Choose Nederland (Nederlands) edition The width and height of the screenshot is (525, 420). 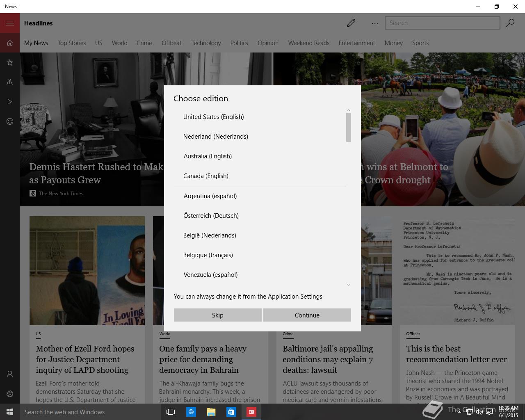click(x=260, y=137)
